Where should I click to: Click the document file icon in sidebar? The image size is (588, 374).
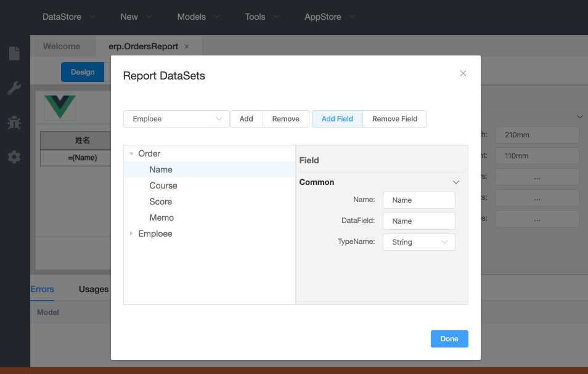(14, 53)
